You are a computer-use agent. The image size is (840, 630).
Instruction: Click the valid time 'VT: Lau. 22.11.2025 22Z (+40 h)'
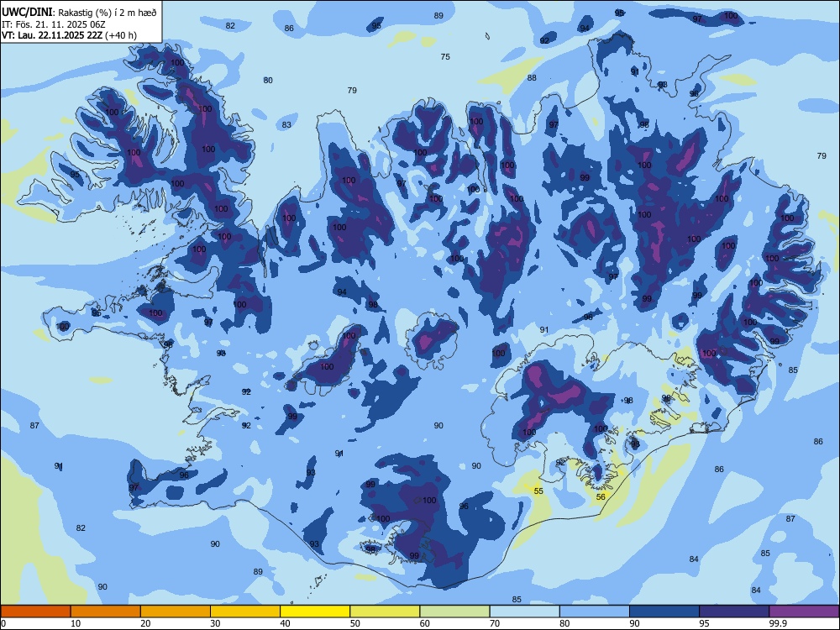pos(69,35)
